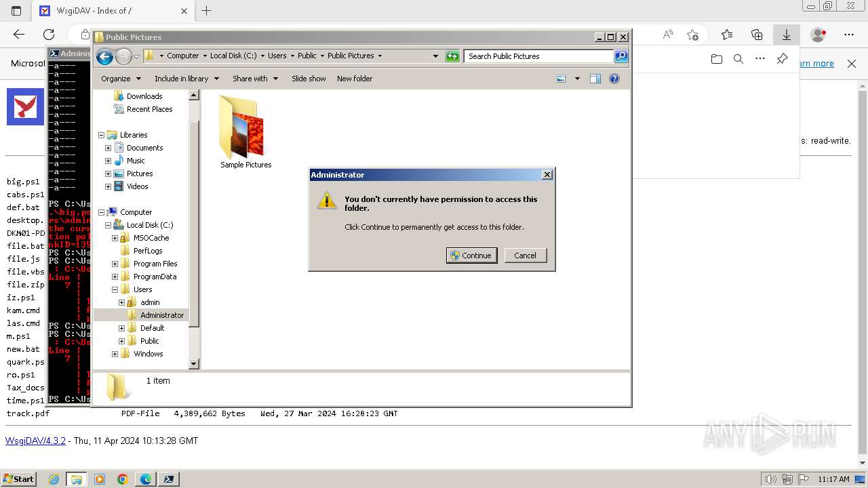Click the Change your view icon

click(x=561, y=79)
